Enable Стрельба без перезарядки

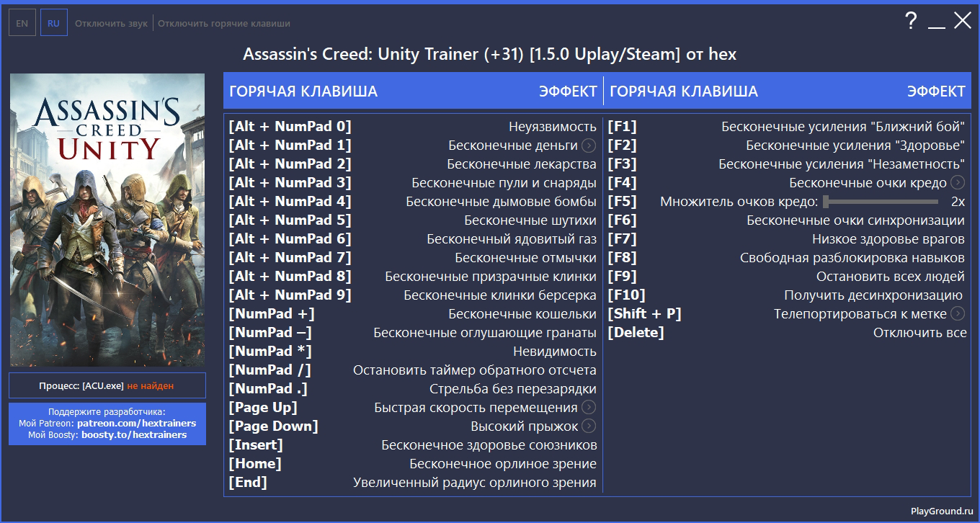tap(513, 389)
